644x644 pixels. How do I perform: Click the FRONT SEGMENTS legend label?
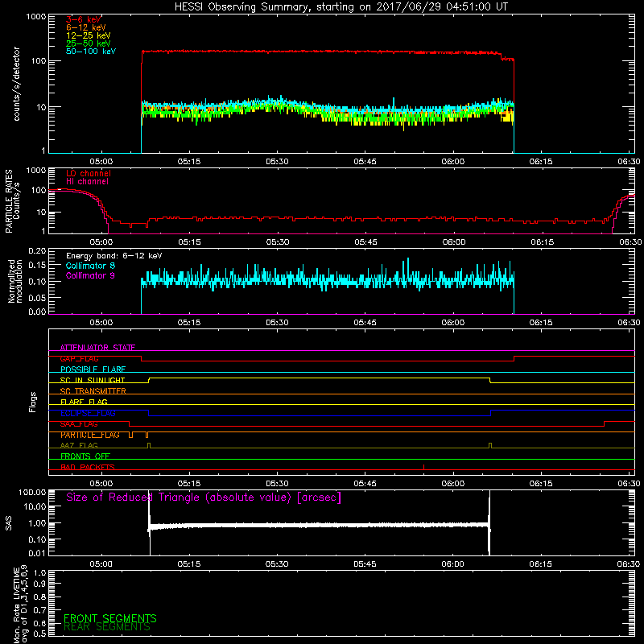110,618
